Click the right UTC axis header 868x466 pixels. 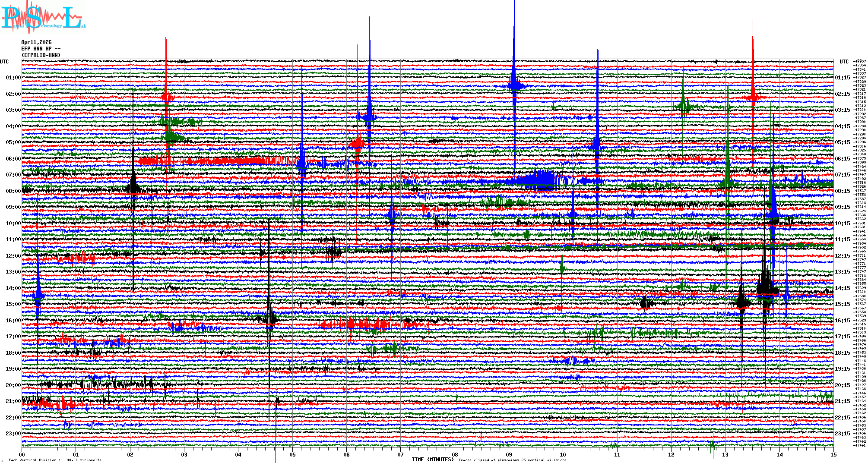point(844,62)
